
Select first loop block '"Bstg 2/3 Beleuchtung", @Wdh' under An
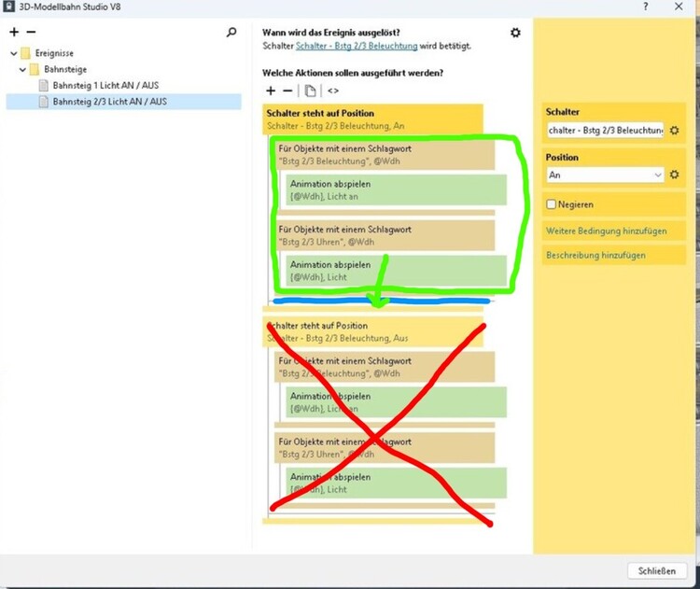coord(385,155)
